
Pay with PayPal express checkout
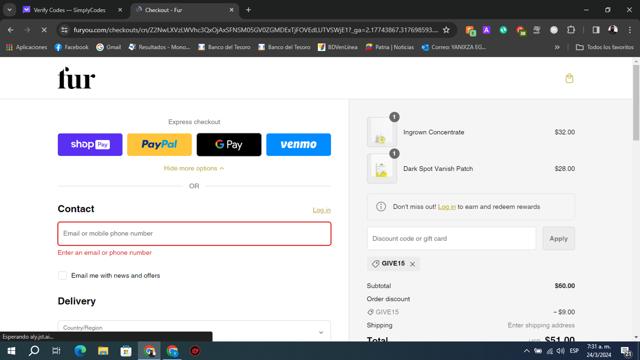159,144
